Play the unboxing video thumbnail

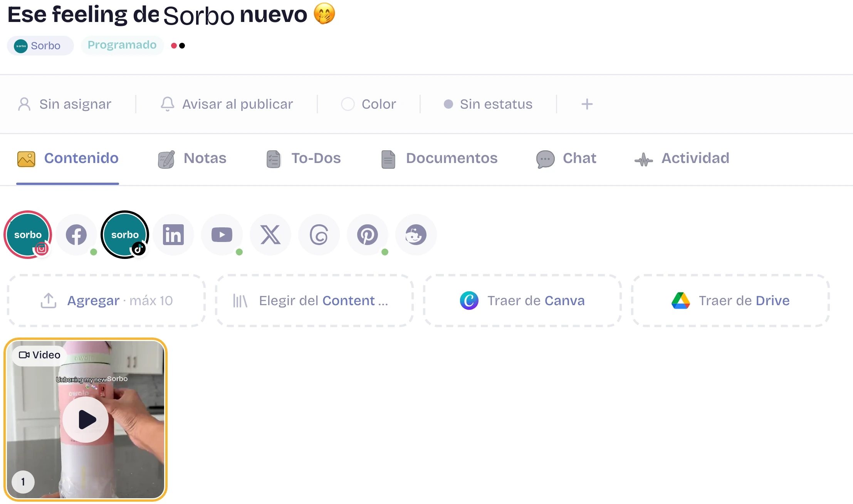86,420
